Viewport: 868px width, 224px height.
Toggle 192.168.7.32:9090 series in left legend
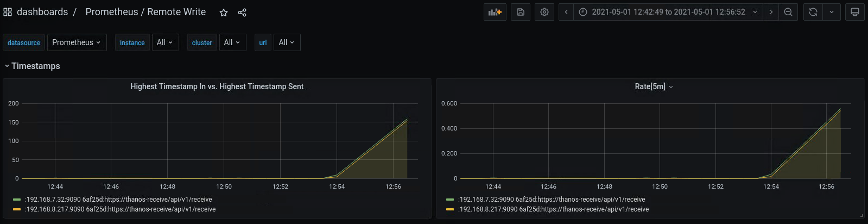click(118, 200)
